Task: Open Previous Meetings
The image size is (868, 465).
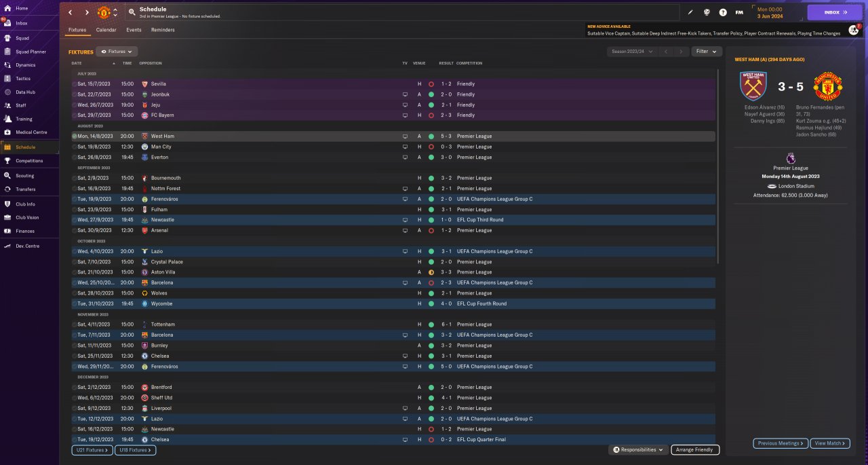Action: click(781, 443)
